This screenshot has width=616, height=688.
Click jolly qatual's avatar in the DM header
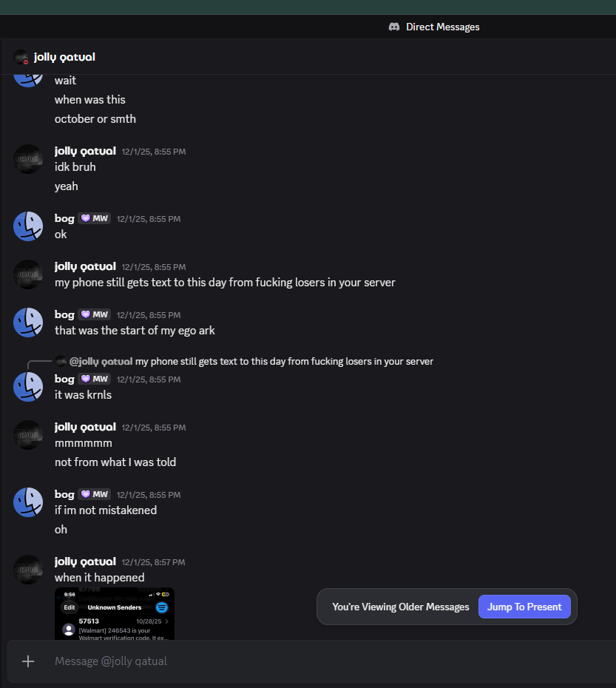pyautogui.click(x=21, y=57)
